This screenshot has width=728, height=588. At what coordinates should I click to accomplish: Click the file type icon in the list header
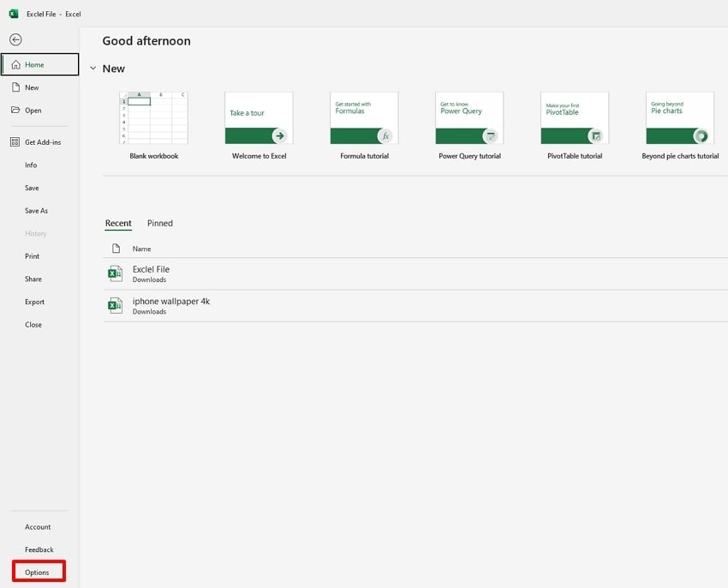click(x=116, y=249)
